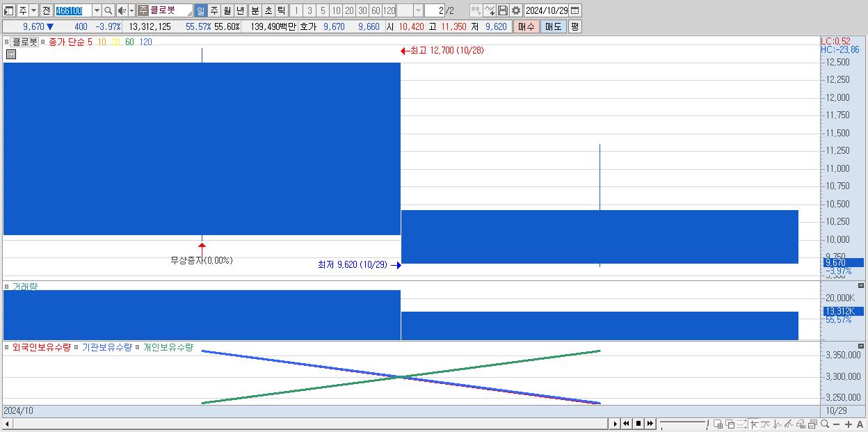Expand the 클로봇 stock name field corner

188,14
